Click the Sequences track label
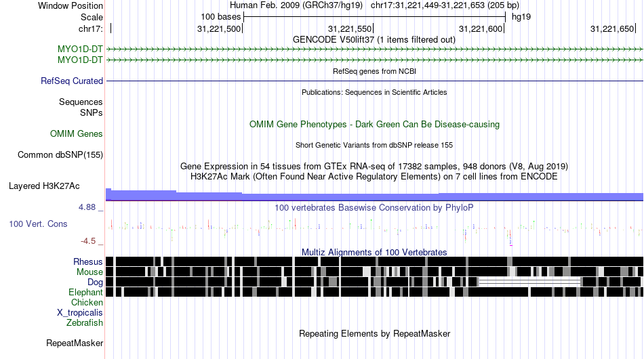This screenshot has height=359, width=644. coord(81,102)
